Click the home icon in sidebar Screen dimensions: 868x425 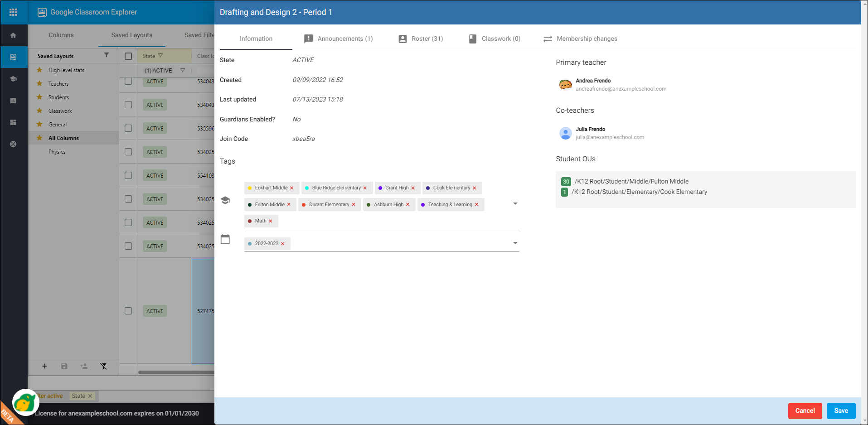tap(13, 35)
